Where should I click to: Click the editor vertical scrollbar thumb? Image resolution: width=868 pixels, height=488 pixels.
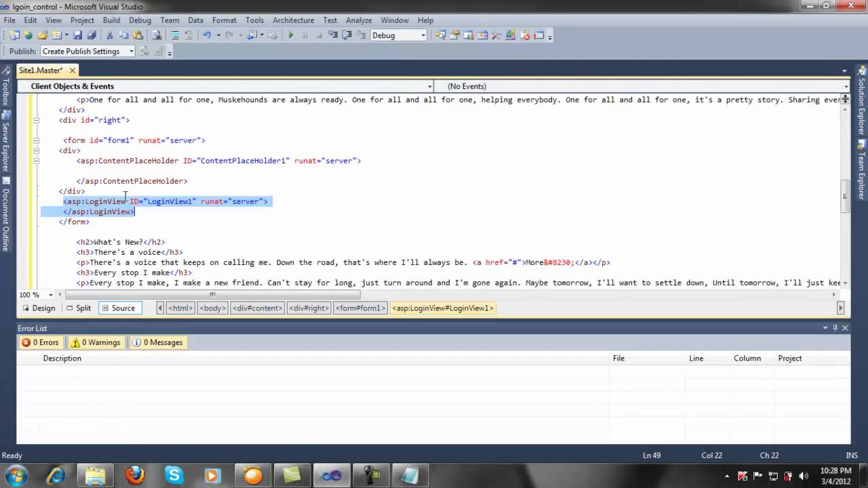tap(845, 197)
